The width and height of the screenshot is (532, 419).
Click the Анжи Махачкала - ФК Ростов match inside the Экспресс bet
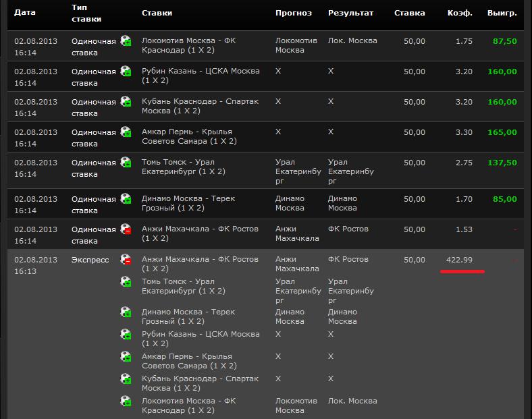tap(200, 264)
